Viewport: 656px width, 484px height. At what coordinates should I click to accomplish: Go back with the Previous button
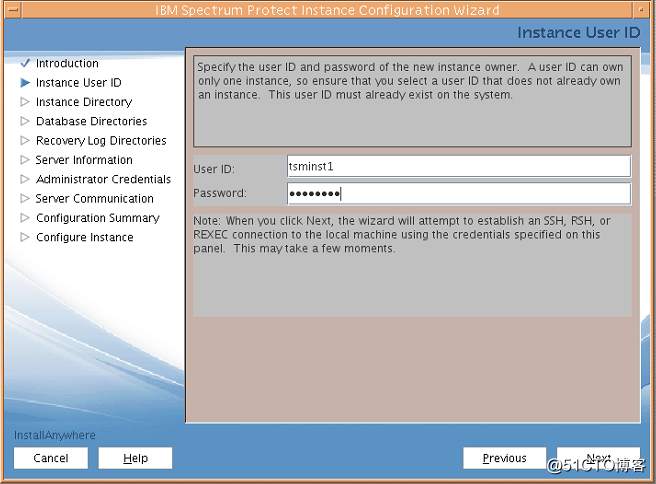505,458
